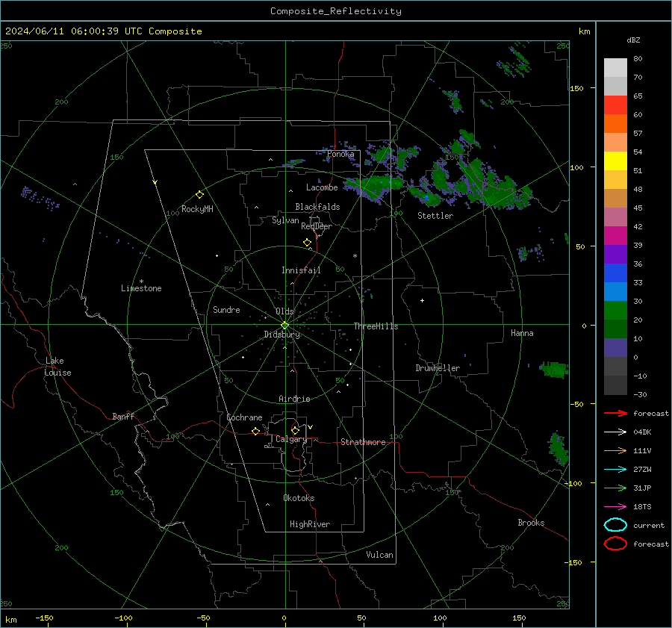Click the Stettler label

pyautogui.click(x=435, y=216)
